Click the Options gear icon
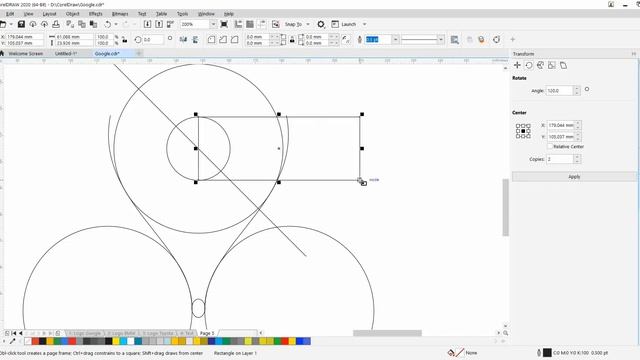Viewport: 640px width, 360px height. 321,24
